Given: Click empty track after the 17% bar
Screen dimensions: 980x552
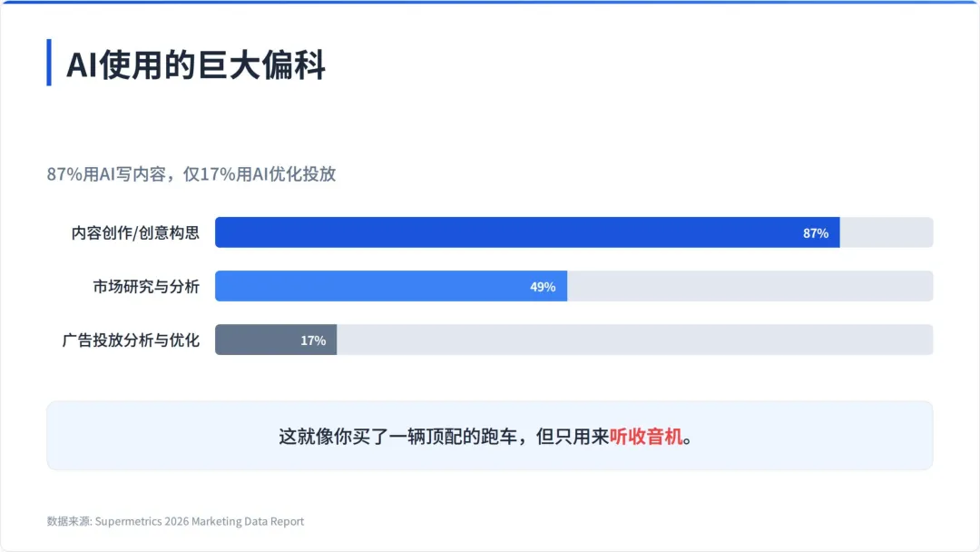Looking at the screenshot, I should [635, 340].
